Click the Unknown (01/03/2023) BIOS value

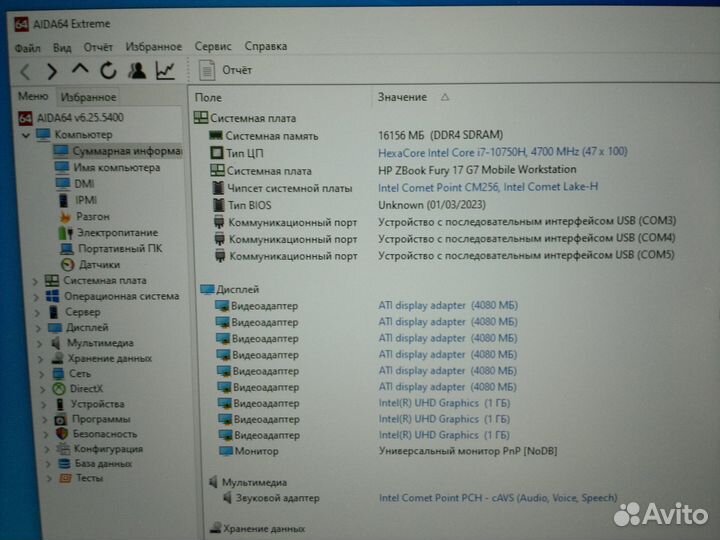point(432,204)
